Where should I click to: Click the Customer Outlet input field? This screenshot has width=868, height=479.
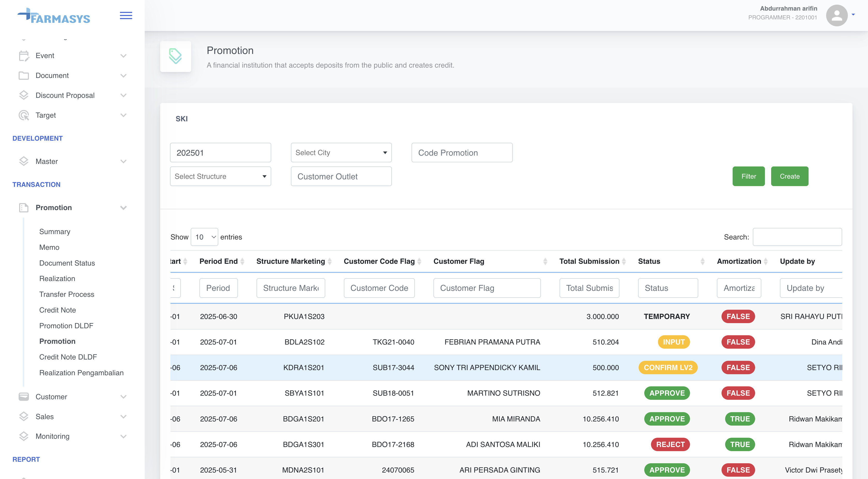[341, 176]
